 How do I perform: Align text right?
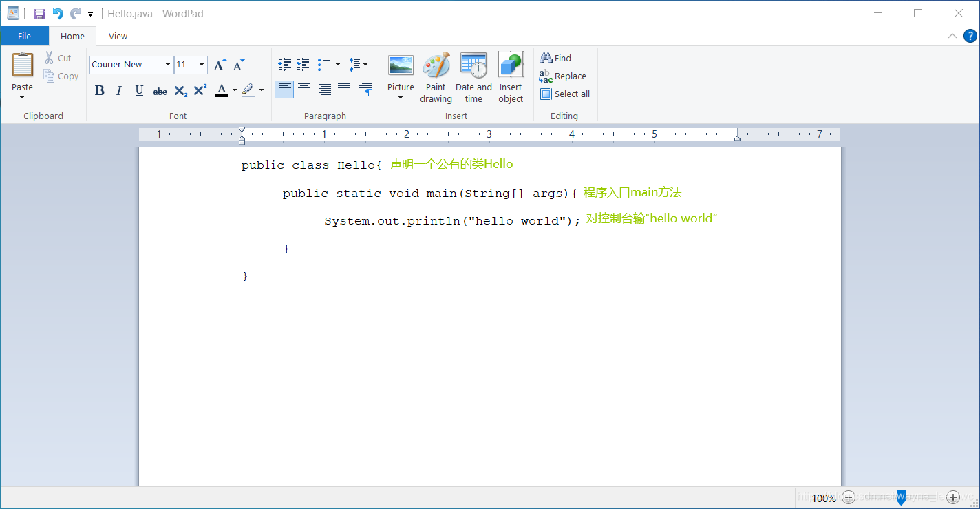click(324, 90)
